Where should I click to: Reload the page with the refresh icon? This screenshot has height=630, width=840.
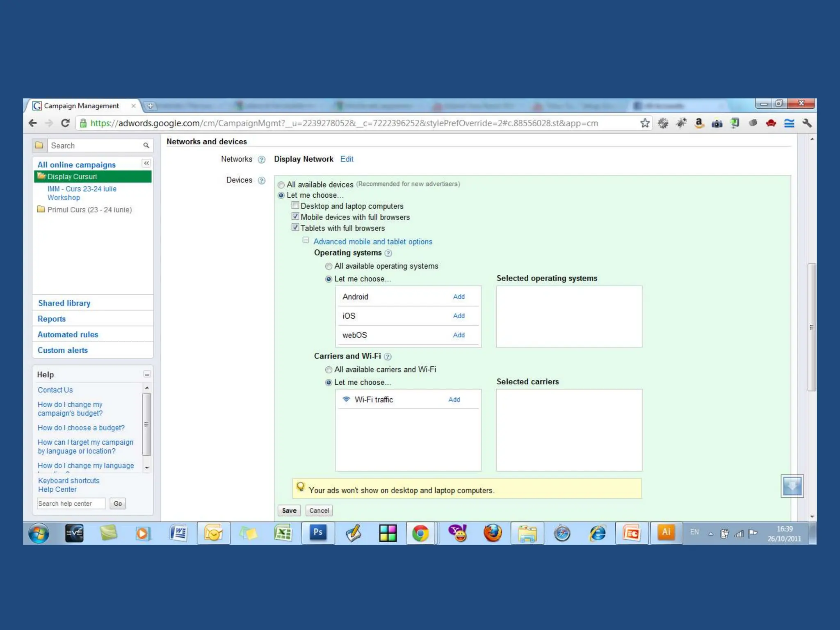(x=65, y=123)
